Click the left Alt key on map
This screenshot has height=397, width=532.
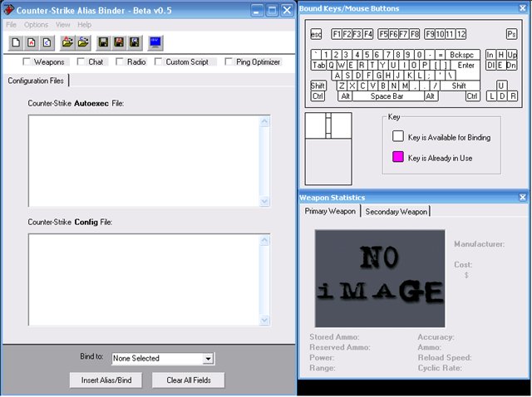click(x=346, y=96)
